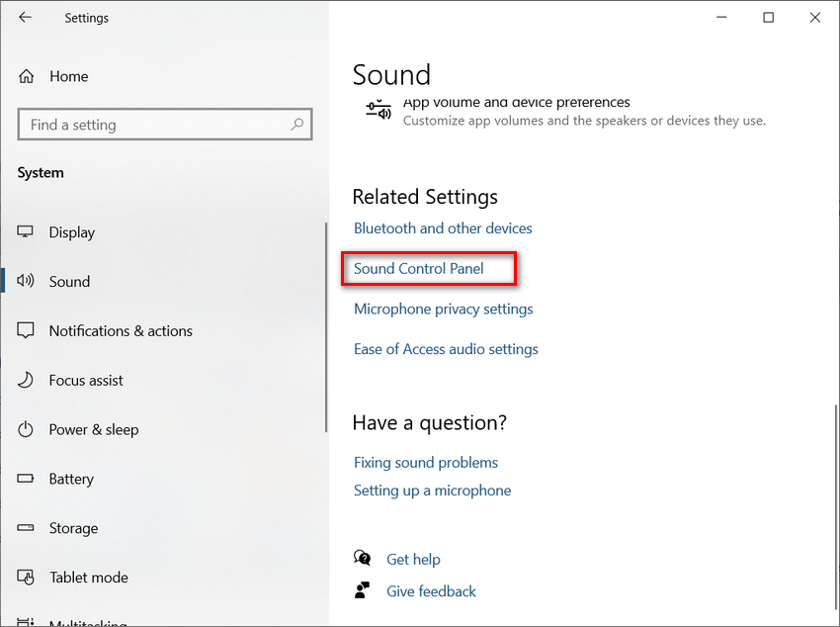Click the Battery icon
Screen dimensions: 840x627
(x=27, y=479)
